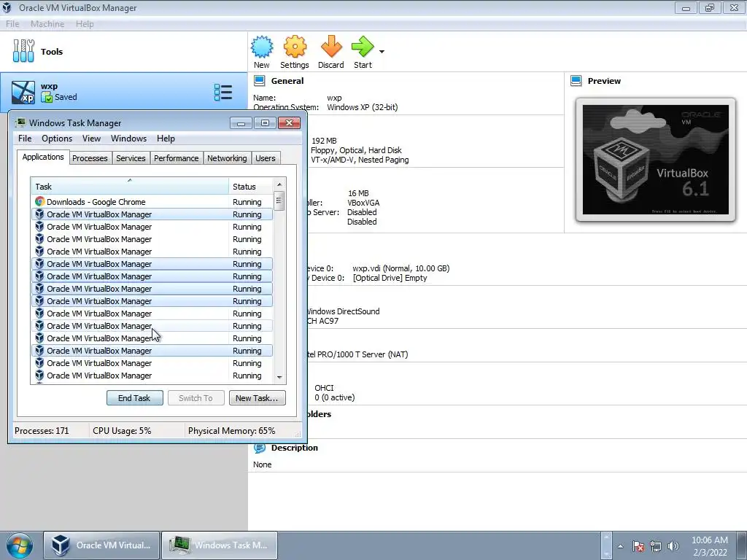Click the Preview section icon
747x560 pixels.
pos(576,80)
